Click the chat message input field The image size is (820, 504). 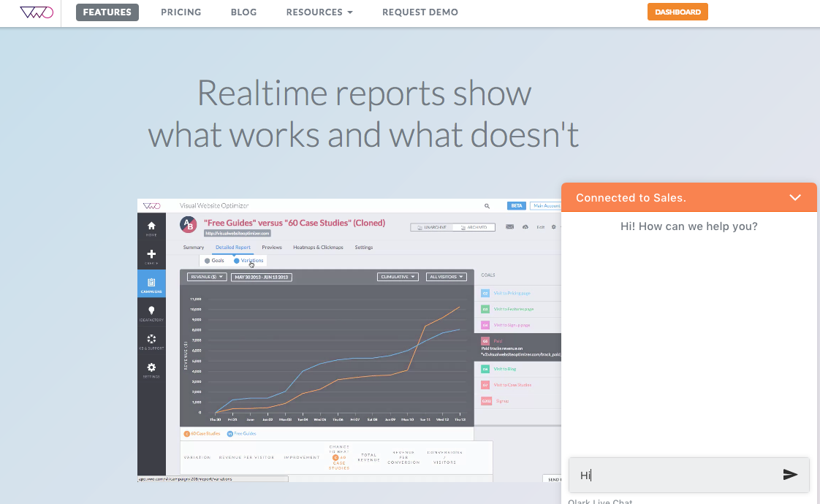(x=672, y=475)
